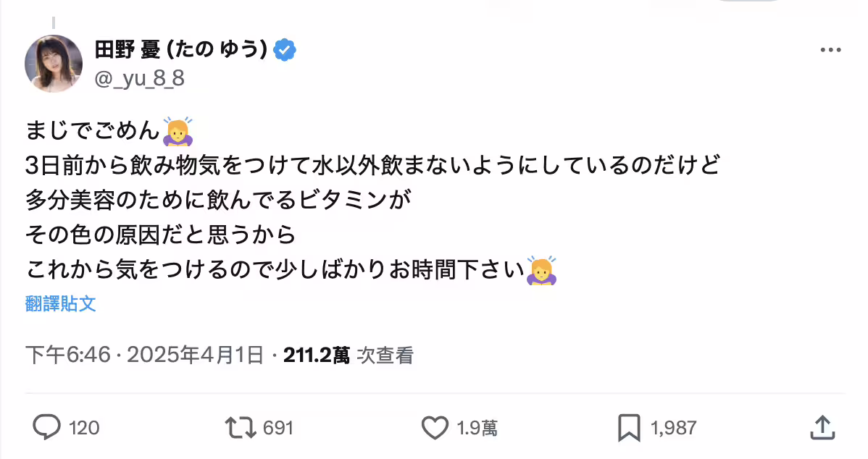Viewport: 868px width, 459px height.
Task: Click the 下午6:46 · 2025年4月1日 timestamp
Action: tap(144, 355)
